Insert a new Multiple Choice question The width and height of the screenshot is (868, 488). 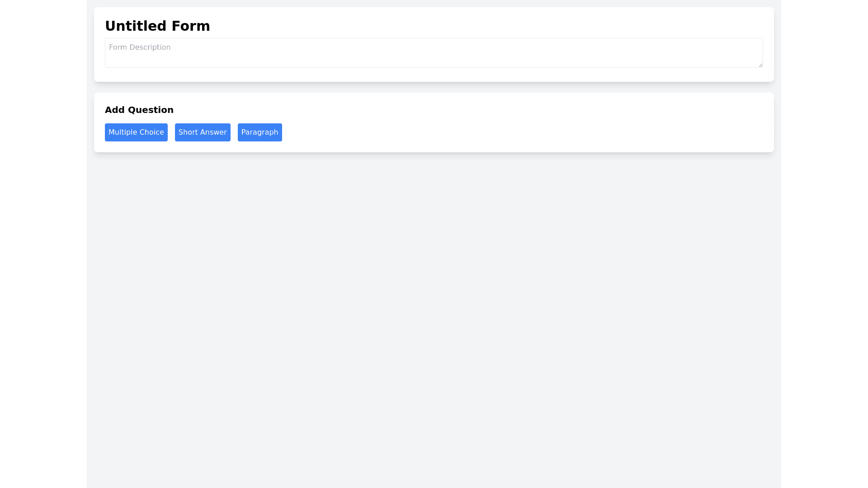pyautogui.click(x=136, y=132)
